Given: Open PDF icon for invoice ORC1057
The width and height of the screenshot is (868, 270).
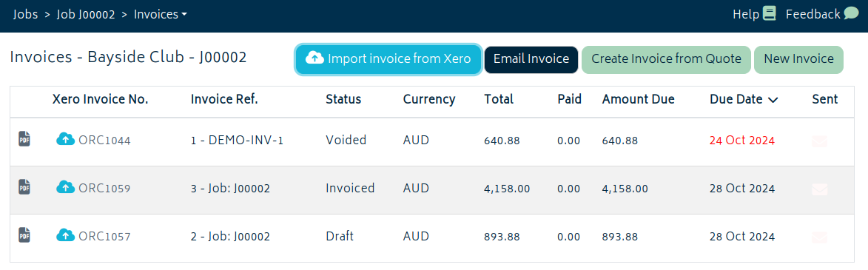Looking at the screenshot, I should pyautogui.click(x=24, y=234).
